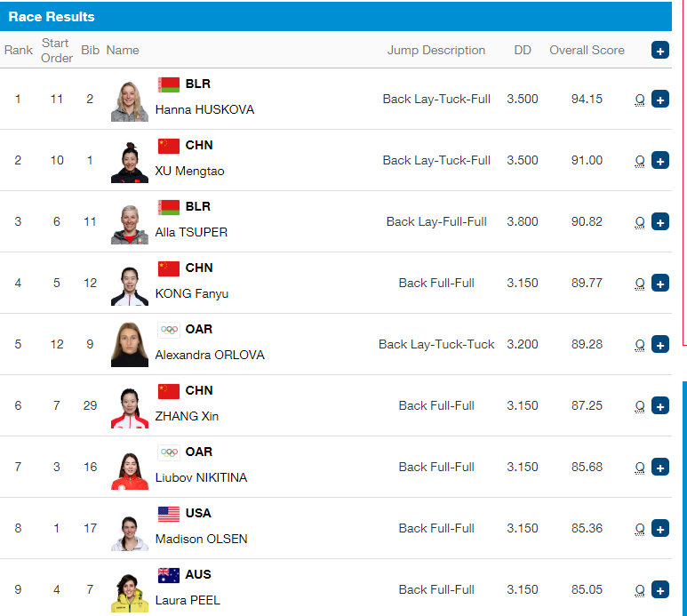The height and width of the screenshot is (616, 687).
Task: Open Alla TSUPER's detail plus icon
Action: click(659, 221)
